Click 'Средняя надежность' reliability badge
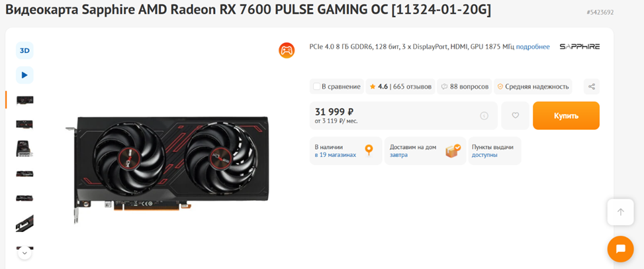This screenshot has width=644, height=269. tap(533, 87)
